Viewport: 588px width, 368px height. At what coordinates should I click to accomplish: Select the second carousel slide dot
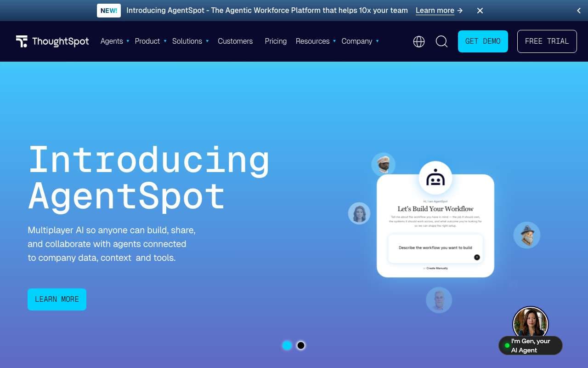(301, 345)
